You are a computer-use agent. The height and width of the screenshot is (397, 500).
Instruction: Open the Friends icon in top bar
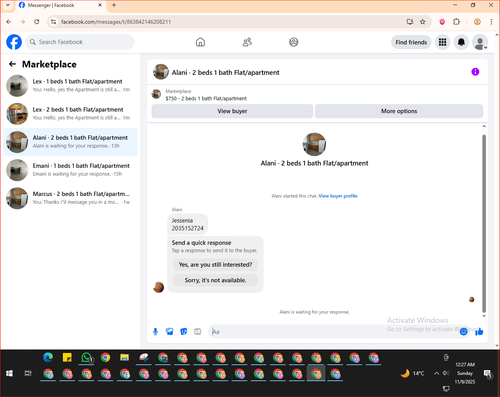pos(247,42)
